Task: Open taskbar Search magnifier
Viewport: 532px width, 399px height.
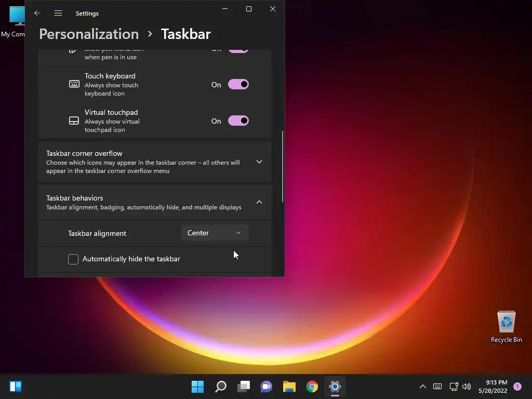Action: [x=221, y=387]
